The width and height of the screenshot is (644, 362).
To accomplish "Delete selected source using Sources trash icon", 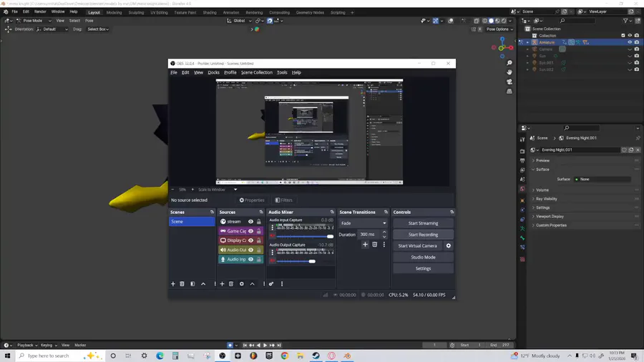I will pos(231,283).
